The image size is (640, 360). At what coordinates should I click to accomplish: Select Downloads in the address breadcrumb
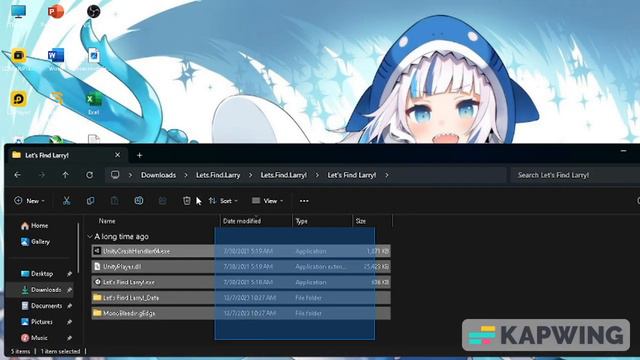click(158, 175)
